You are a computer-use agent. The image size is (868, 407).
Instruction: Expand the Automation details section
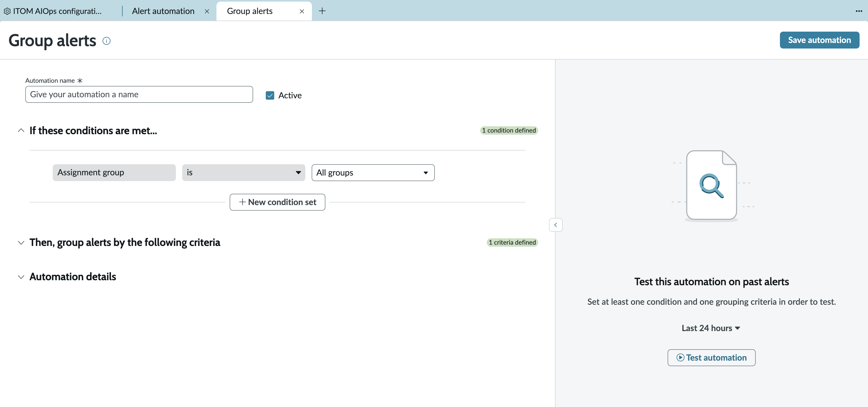pyautogui.click(x=21, y=277)
